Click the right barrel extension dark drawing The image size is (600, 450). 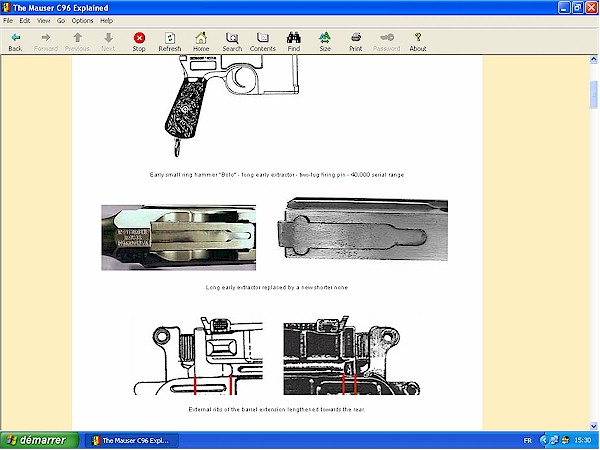click(352, 355)
